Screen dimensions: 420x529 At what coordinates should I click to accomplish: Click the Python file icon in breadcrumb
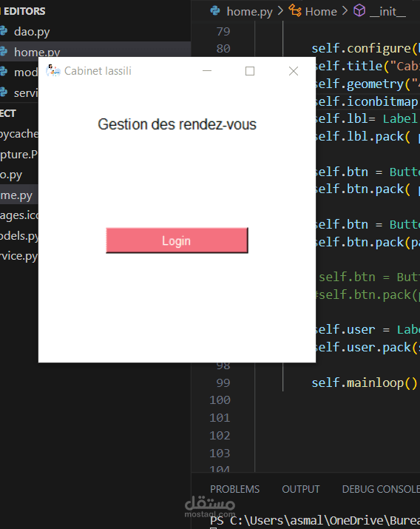(x=215, y=11)
